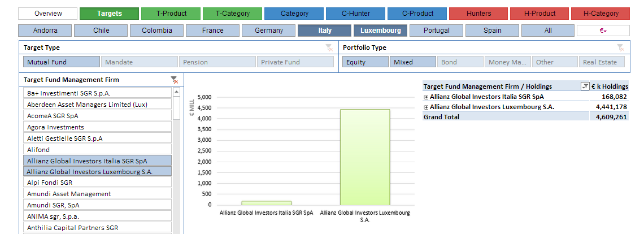Screen dimensions: 644x234
Task: Click slicer list scroll-up arrow
Action: [x=177, y=92]
